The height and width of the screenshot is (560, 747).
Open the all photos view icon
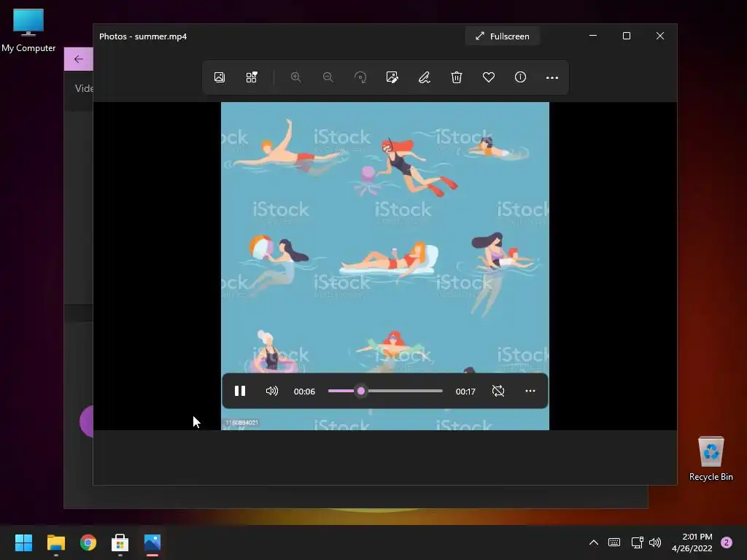tap(219, 77)
